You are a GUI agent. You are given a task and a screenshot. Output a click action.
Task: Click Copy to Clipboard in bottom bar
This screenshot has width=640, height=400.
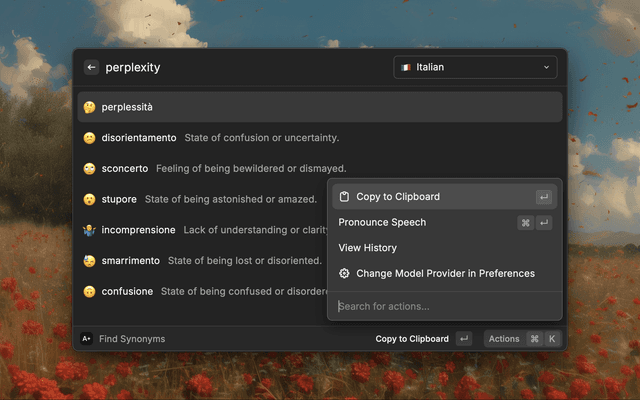click(412, 339)
